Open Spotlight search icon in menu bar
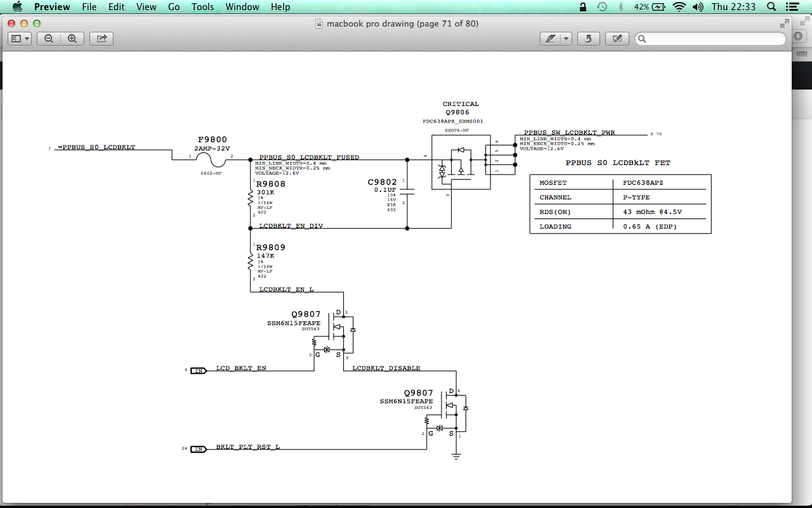 [x=771, y=7]
